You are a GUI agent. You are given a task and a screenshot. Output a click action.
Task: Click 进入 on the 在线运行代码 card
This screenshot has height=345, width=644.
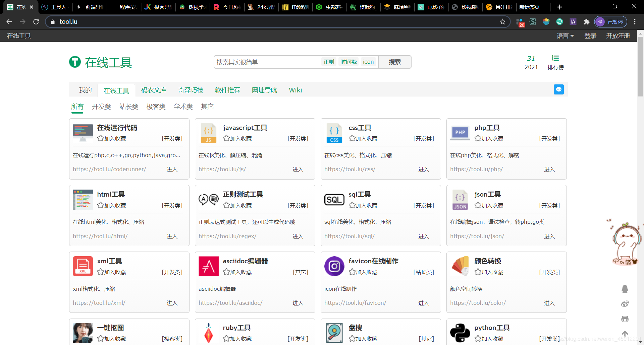pyautogui.click(x=172, y=169)
